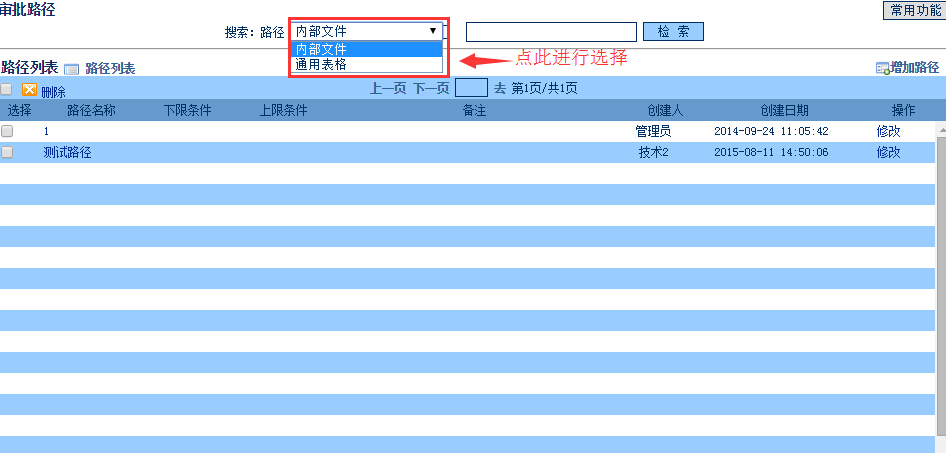Go to 下一页 next page
The image size is (946, 453).
pyautogui.click(x=431, y=89)
